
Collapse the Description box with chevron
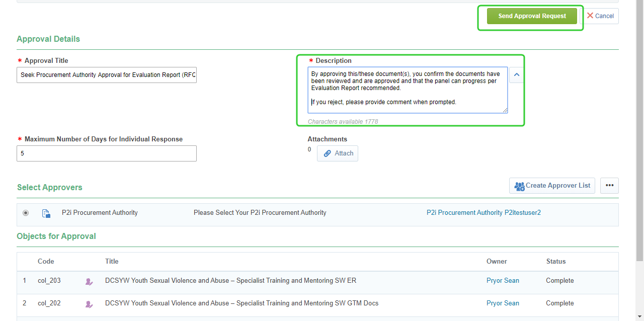click(x=516, y=75)
